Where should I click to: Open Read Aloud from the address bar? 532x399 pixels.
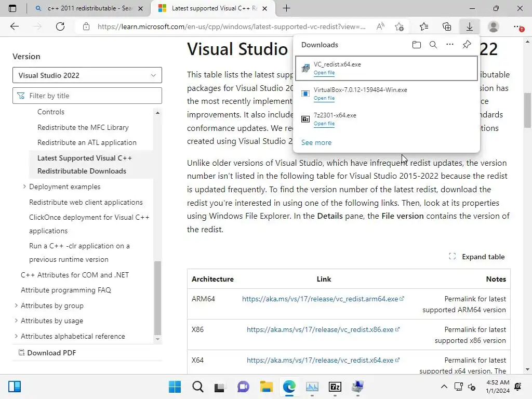[x=380, y=26]
